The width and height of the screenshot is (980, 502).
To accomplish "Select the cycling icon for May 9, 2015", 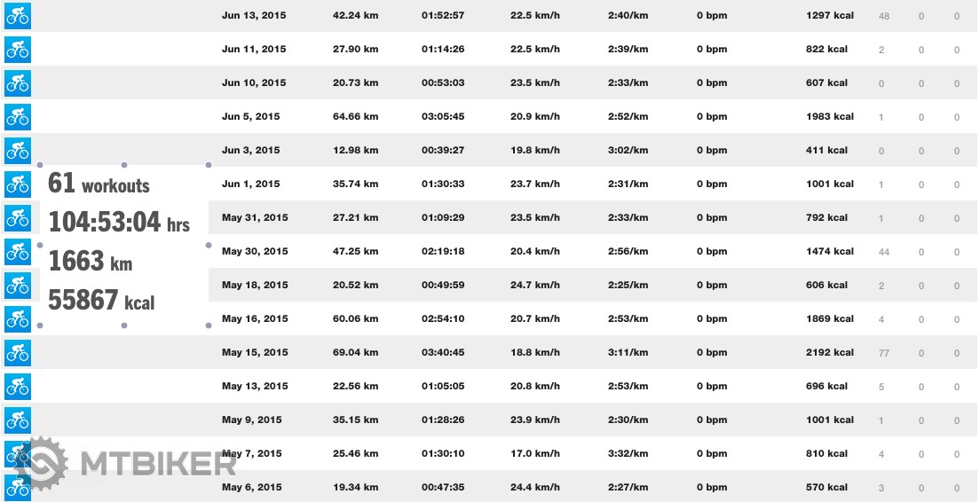I will click(18, 420).
